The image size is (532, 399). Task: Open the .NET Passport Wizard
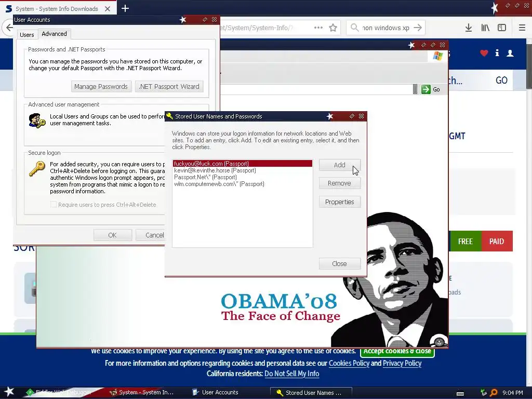169,87
